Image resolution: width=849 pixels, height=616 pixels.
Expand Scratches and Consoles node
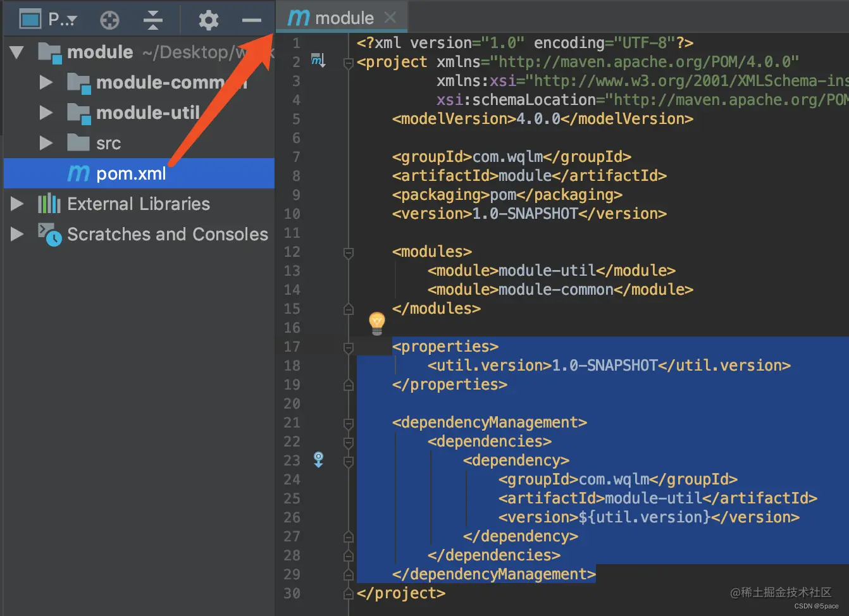[17, 234]
